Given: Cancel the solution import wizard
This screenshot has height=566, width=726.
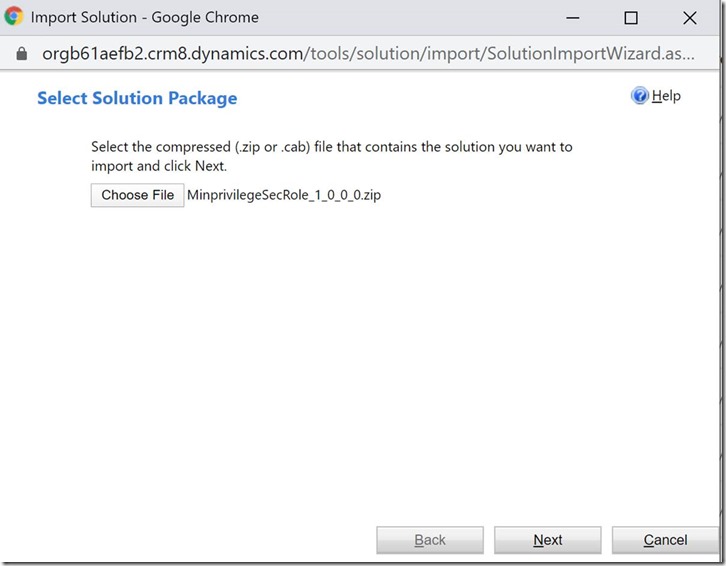Looking at the screenshot, I should click(x=665, y=540).
